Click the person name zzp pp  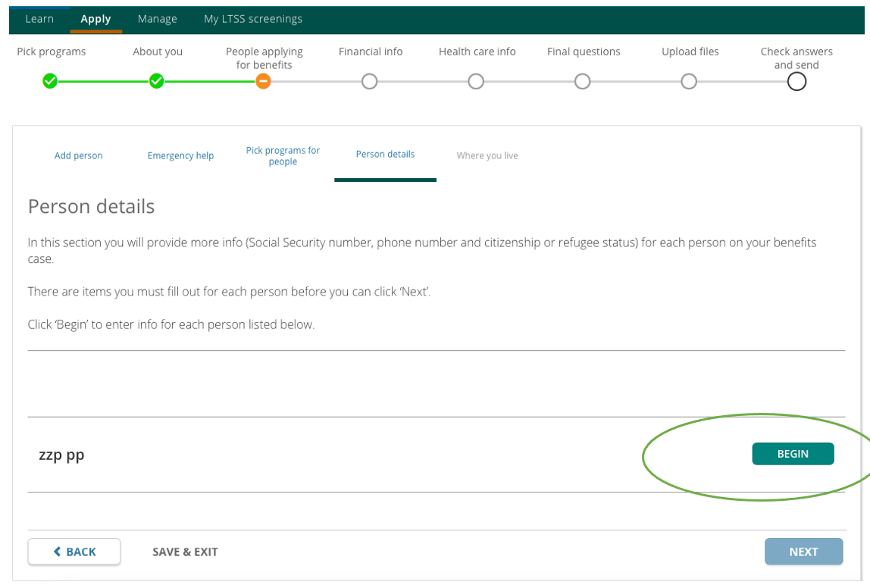[61, 455]
